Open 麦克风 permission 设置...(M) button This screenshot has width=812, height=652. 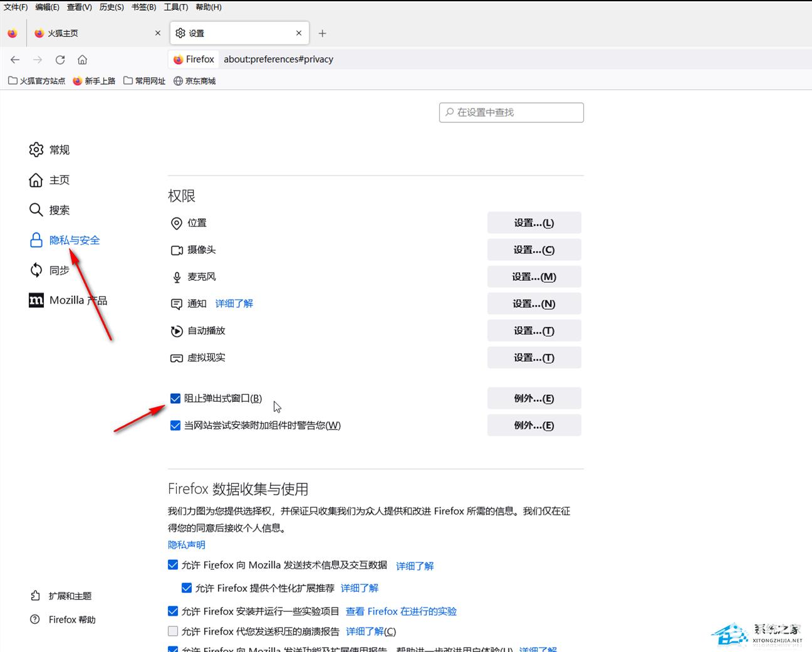(x=534, y=276)
